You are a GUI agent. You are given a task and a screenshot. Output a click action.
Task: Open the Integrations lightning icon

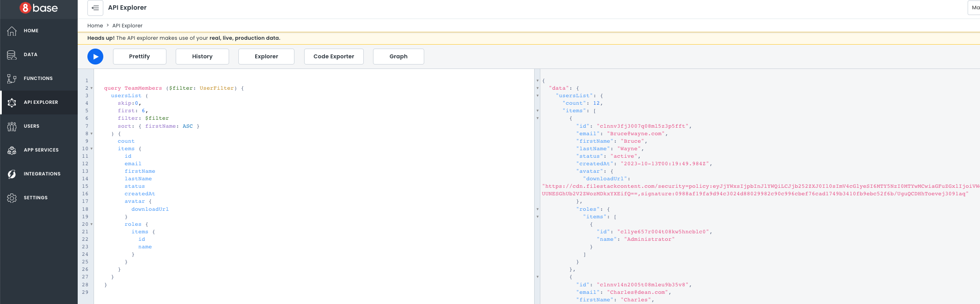12,174
